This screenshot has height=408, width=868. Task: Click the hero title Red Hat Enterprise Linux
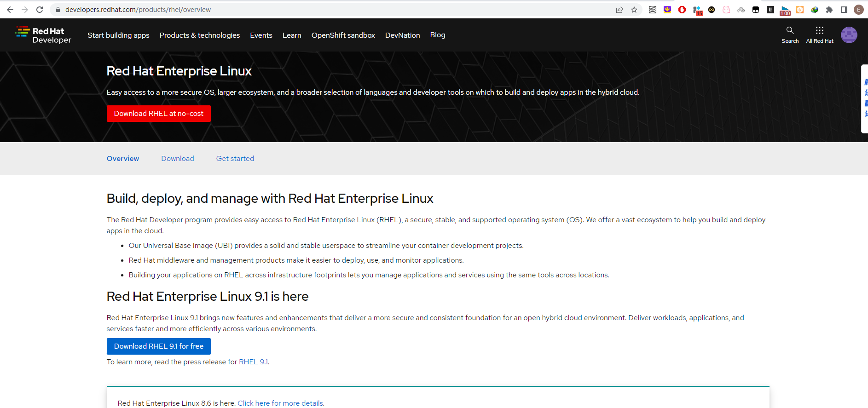[179, 71]
